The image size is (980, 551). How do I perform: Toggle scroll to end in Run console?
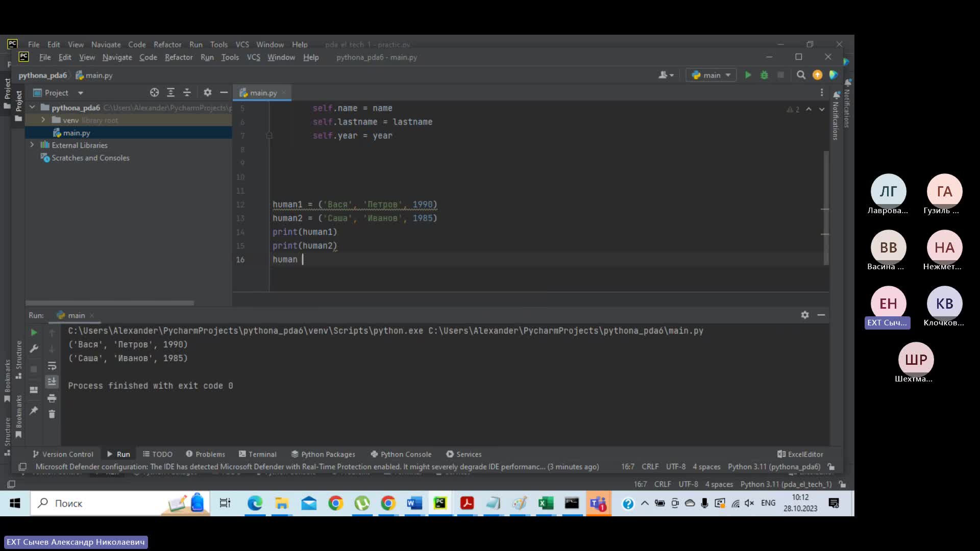point(52,382)
